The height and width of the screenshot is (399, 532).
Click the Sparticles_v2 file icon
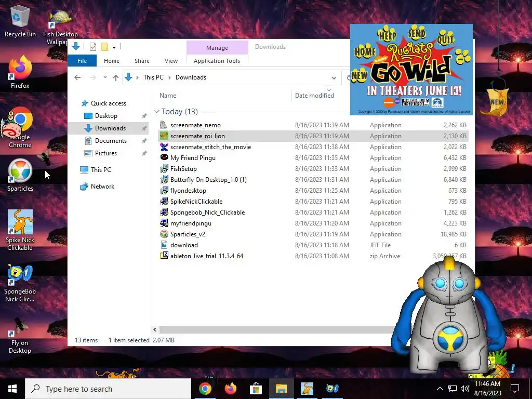pyautogui.click(x=164, y=234)
